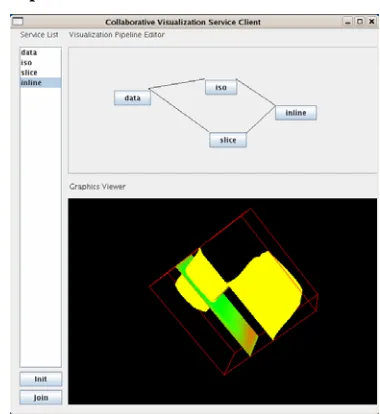Viewport: 380px width, 414px height.
Task: Select highlighted 'inline' service list entry
Action: coord(40,83)
